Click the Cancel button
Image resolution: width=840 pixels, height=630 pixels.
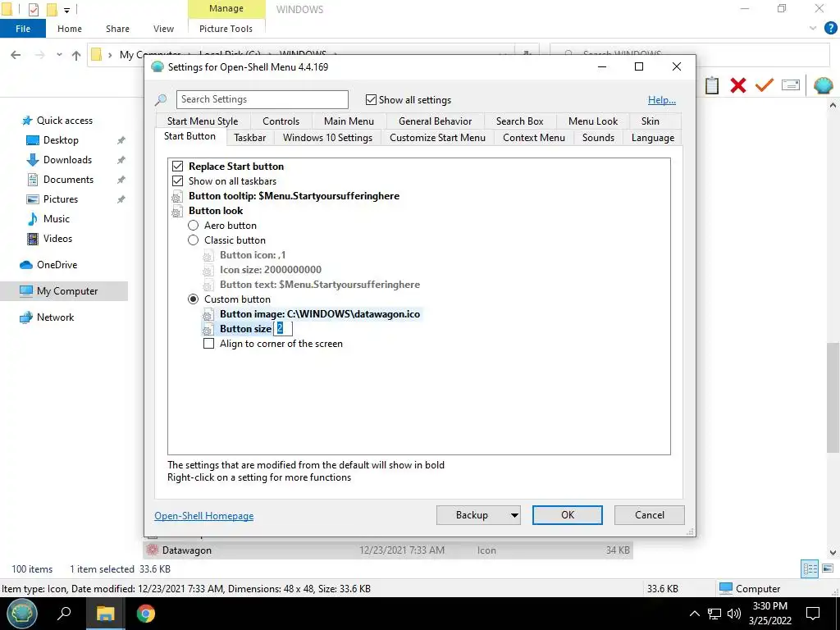[650, 515]
